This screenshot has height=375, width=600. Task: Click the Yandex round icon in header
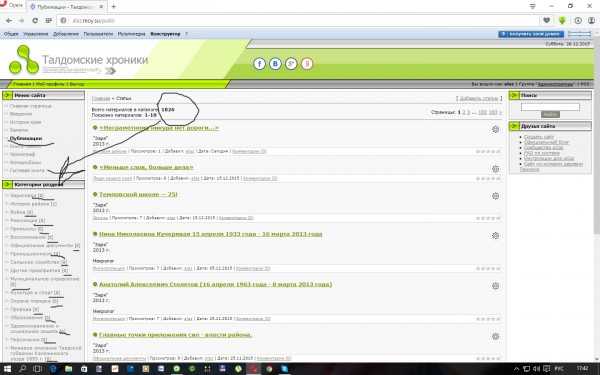(x=307, y=64)
